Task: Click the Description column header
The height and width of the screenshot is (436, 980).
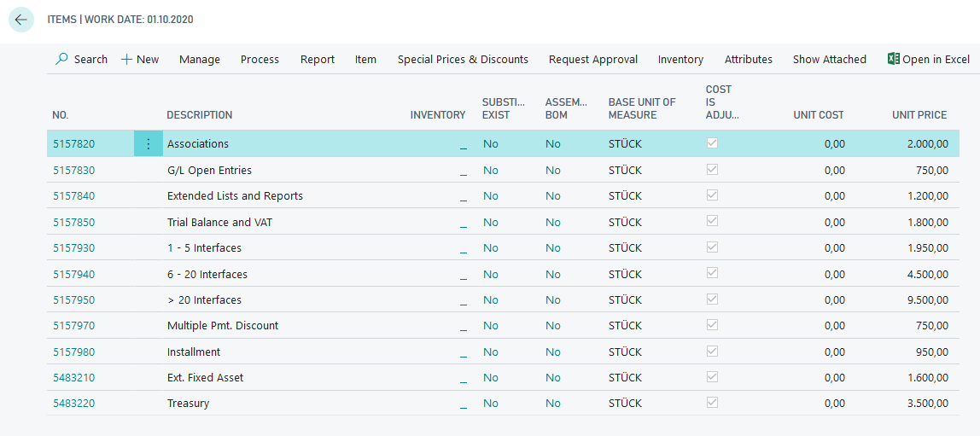Action: [199, 114]
